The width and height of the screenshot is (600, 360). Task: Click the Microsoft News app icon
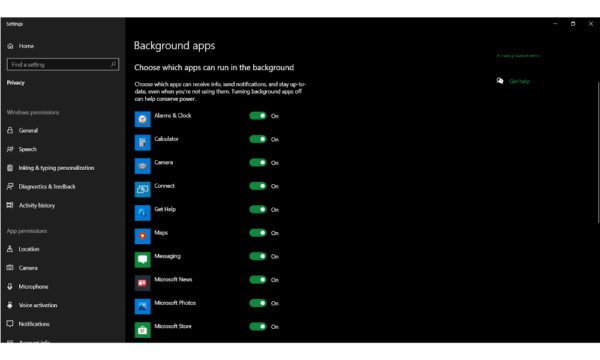142,283
